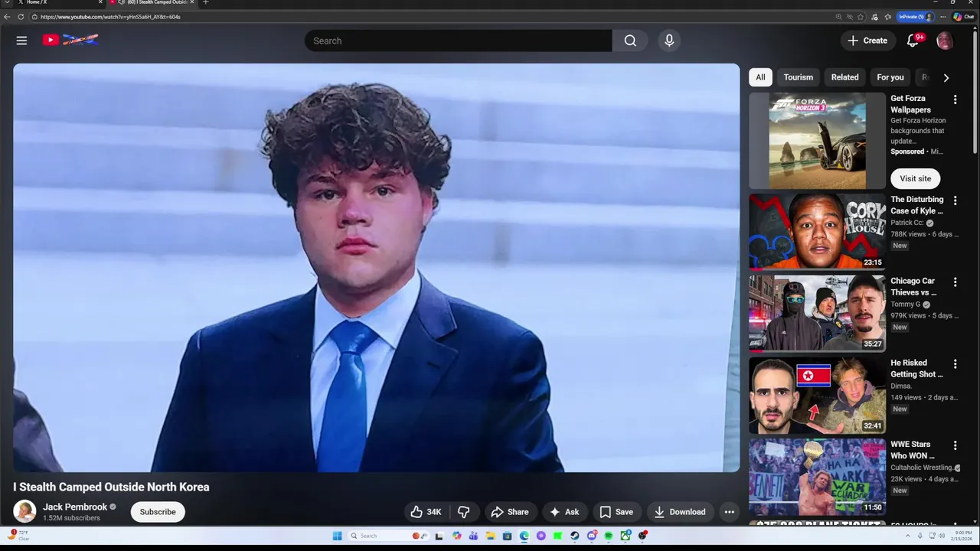
Task: Click browser back arrow
Action: click(7, 17)
